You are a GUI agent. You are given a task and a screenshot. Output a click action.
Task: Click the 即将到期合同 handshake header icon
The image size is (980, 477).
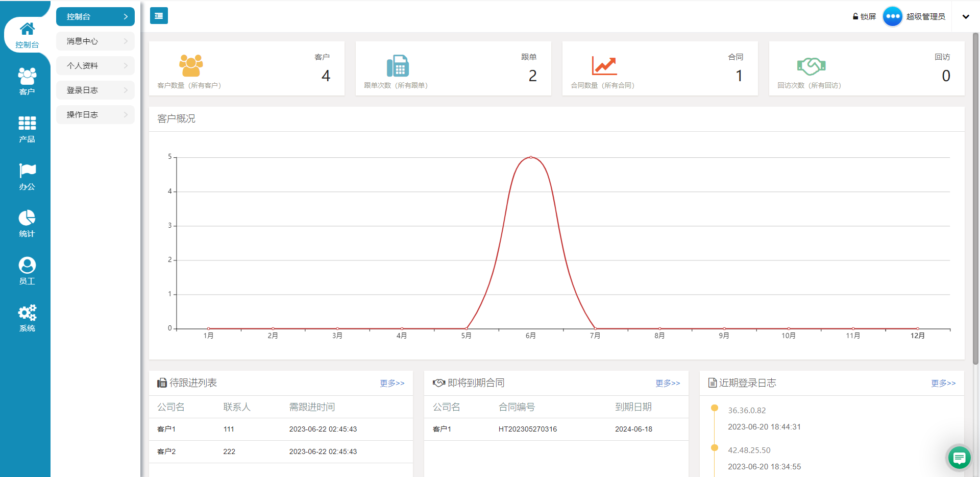coord(439,383)
